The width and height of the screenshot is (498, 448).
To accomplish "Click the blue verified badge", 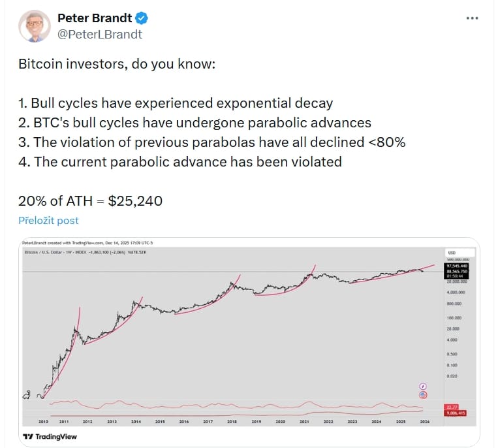I will 148,18.
